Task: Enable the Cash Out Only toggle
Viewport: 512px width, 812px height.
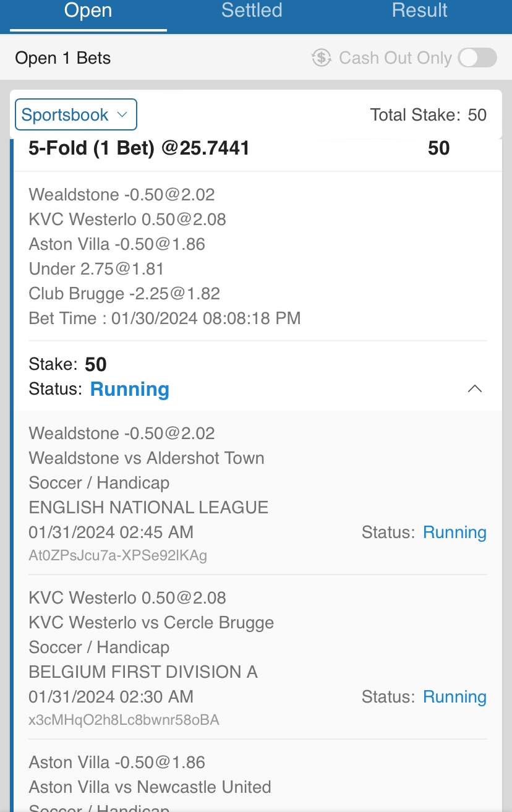Action: point(477,58)
